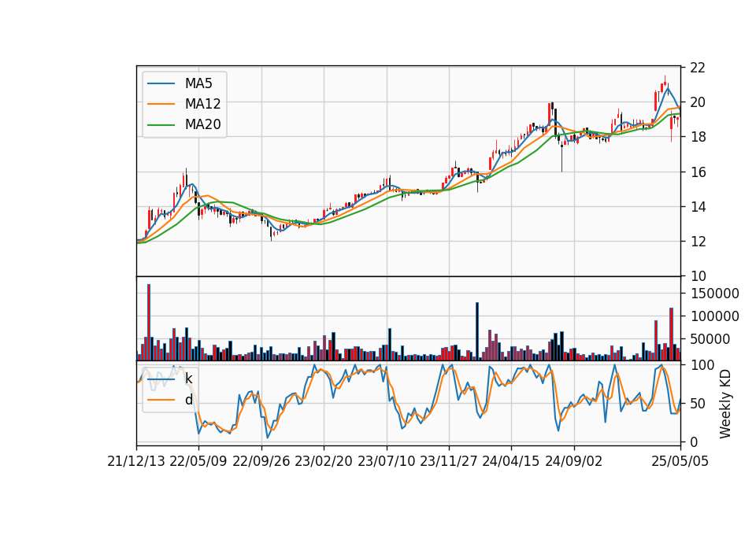Click the 23/02/20 date tick label
The width and height of the screenshot is (756, 543).
coord(324,461)
